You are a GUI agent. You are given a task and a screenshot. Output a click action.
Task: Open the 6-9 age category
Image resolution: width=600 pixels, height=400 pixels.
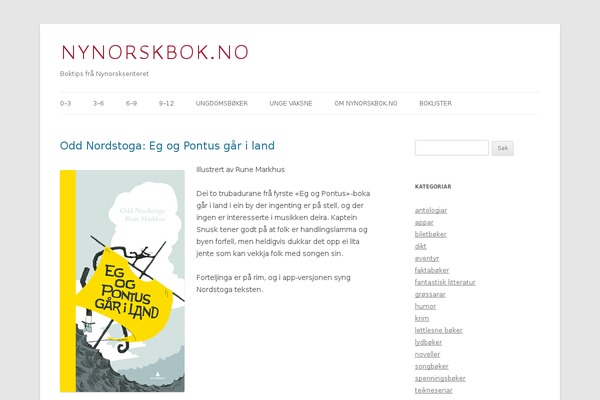(131, 103)
